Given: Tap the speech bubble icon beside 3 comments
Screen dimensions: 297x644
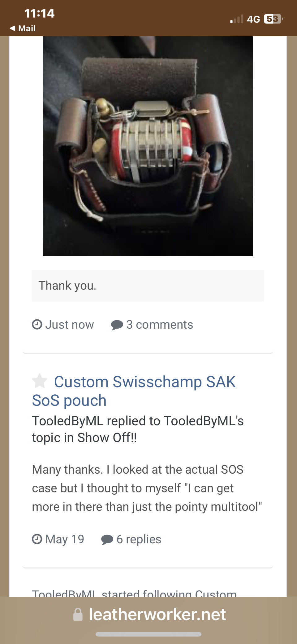Looking at the screenshot, I should (x=117, y=325).
